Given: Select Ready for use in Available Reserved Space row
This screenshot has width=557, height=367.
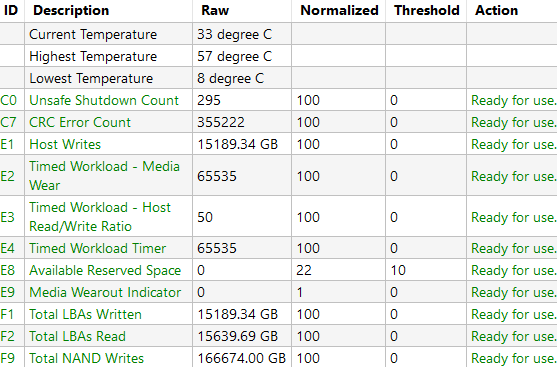Looking at the screenshot, I should pos(514,270).
